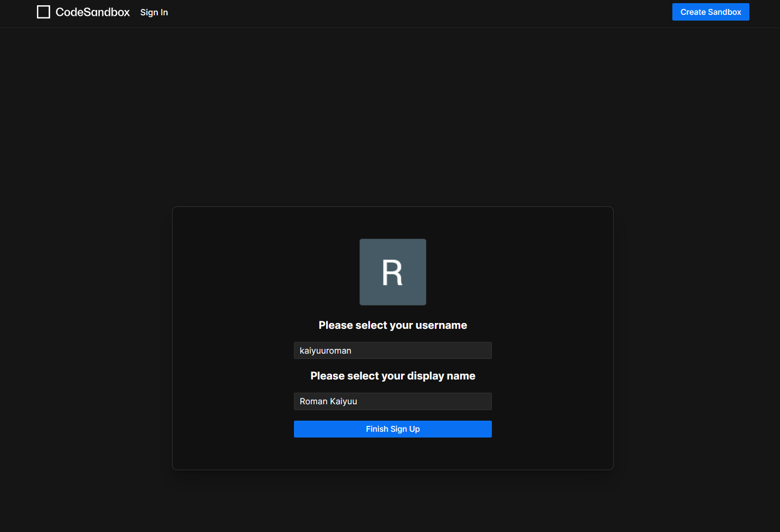
Task: Click the word 'username' in the heading
Action: pyautogui.click(x=441, y=325)
